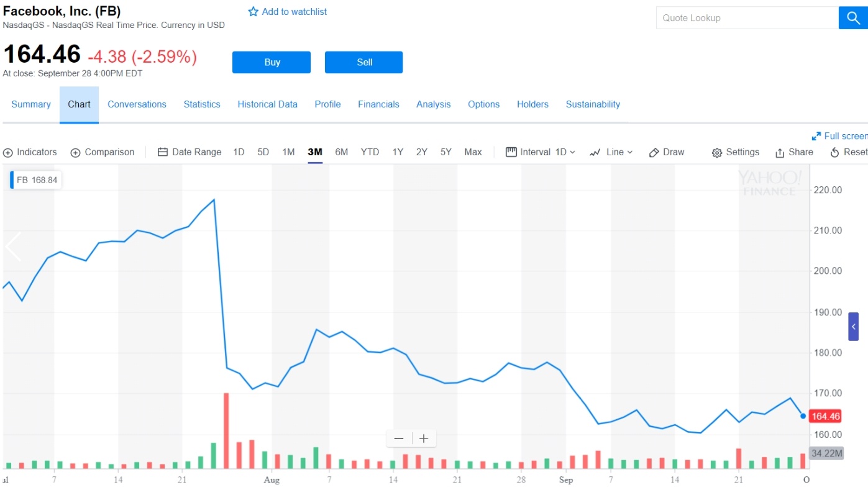Zoom in chart with plus button

(x=424, y=438)
